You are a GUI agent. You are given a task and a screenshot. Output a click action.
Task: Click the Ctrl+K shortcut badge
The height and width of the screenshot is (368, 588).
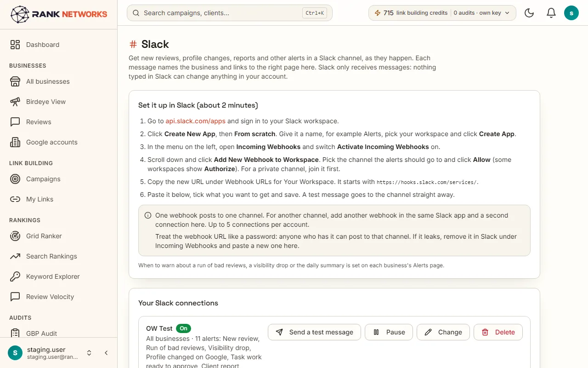(x=315, y=13)
